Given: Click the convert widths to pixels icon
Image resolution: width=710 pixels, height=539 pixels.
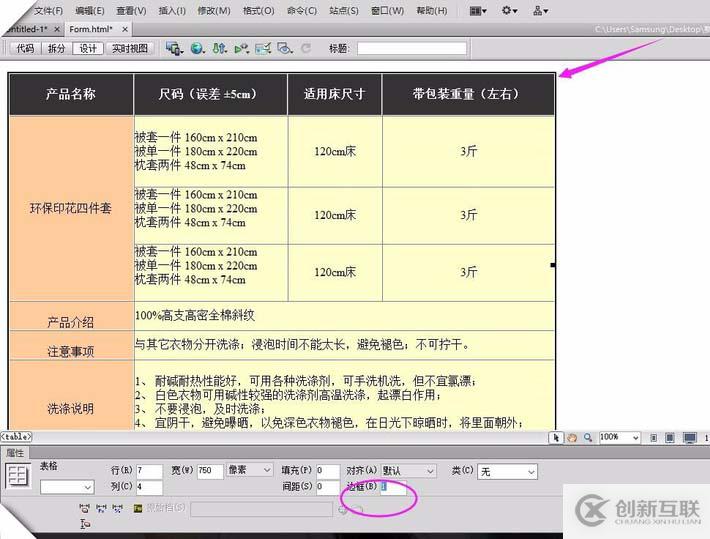Looking at the screenshot, I should click(x=101, y=509).
